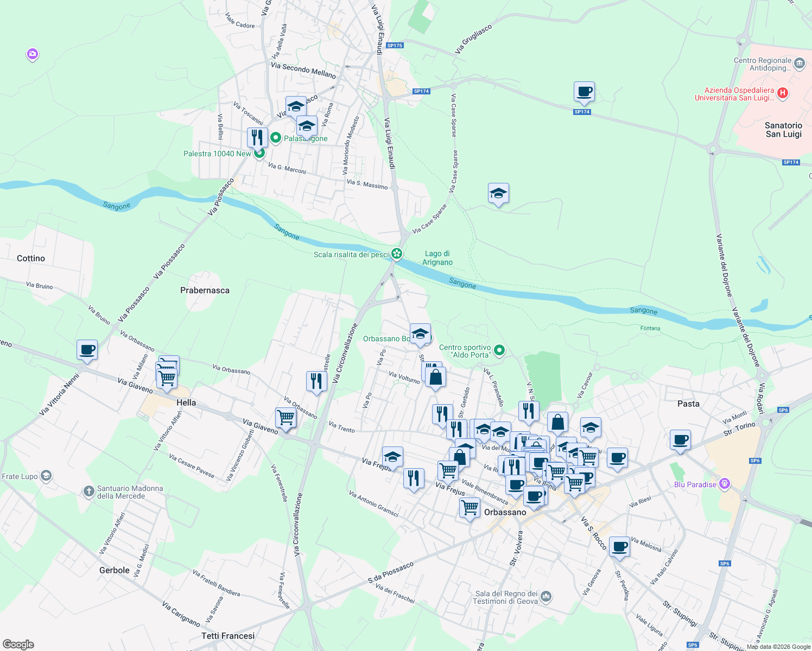Viewport: 812px width, 651px height.
Task: Open the Map data ©2026 Google attribution
Action: (778, 646)
